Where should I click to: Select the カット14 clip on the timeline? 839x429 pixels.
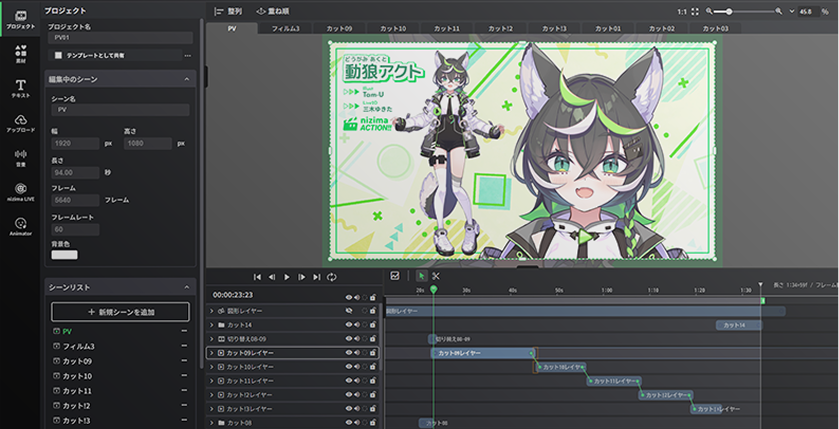tap(738, 325)
